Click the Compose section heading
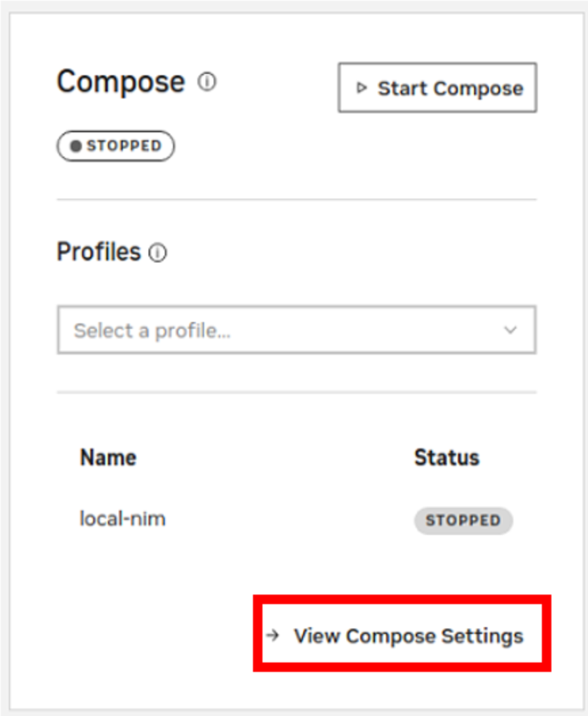 pos(121,82)
